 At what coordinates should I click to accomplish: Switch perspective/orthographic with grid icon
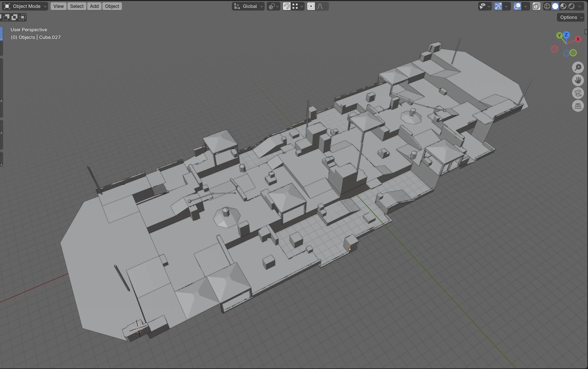coord(578,106)
